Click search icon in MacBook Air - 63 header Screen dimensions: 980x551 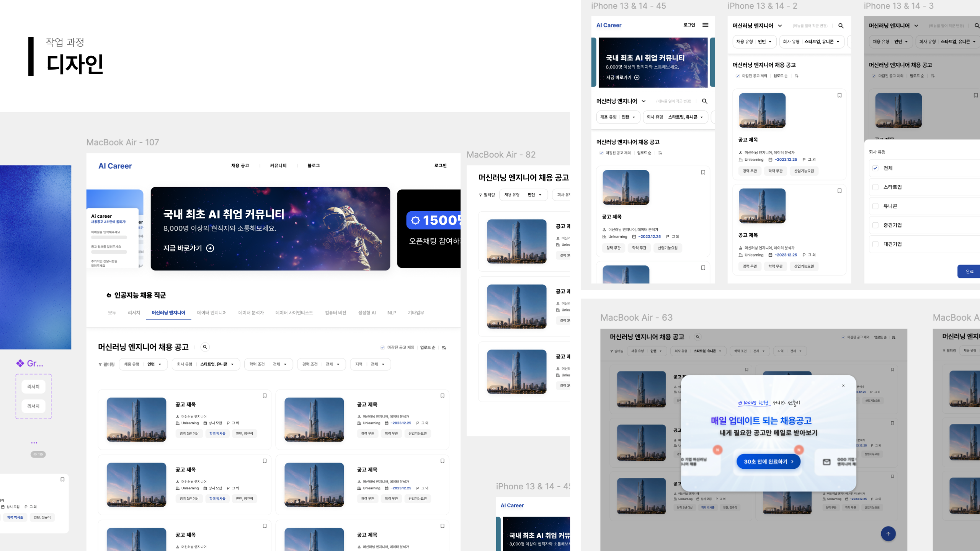(697, 337)
